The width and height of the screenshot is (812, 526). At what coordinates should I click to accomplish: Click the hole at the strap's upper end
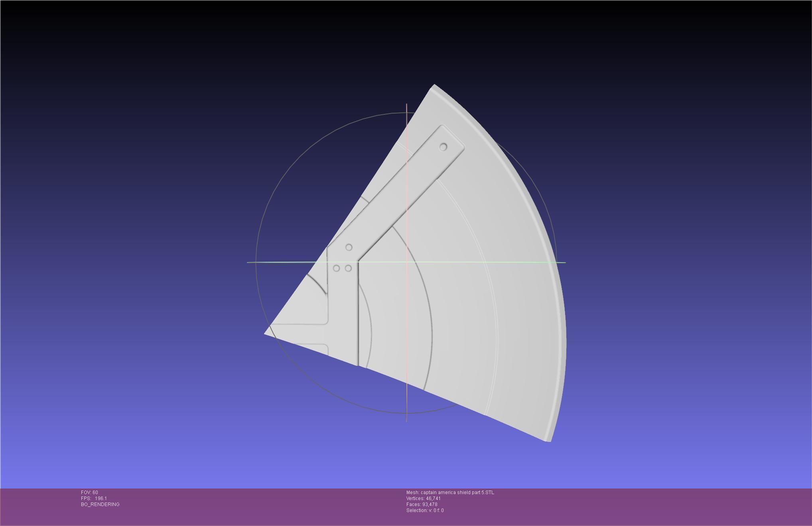(x=443, y=147)
